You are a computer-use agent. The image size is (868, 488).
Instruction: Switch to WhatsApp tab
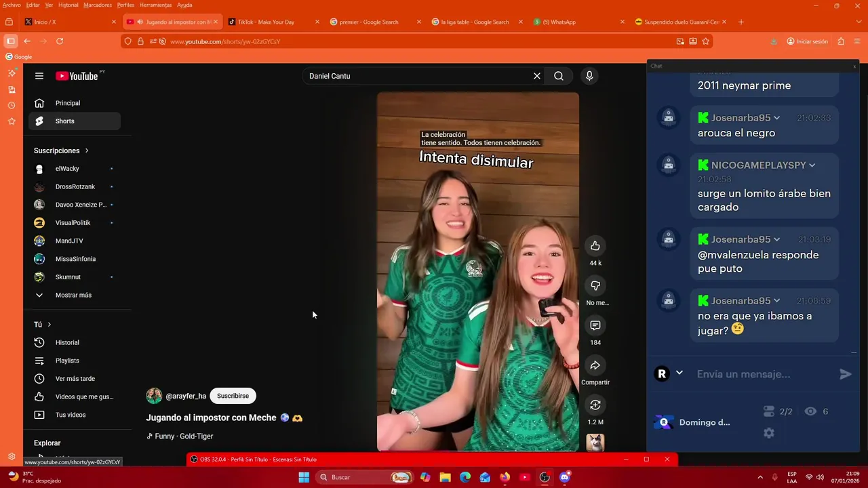coord(579,22)
